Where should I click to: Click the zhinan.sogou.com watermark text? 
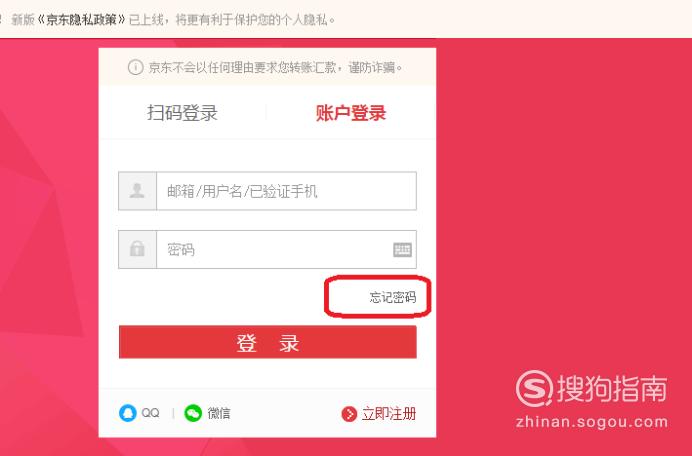(x=592, y=422)
